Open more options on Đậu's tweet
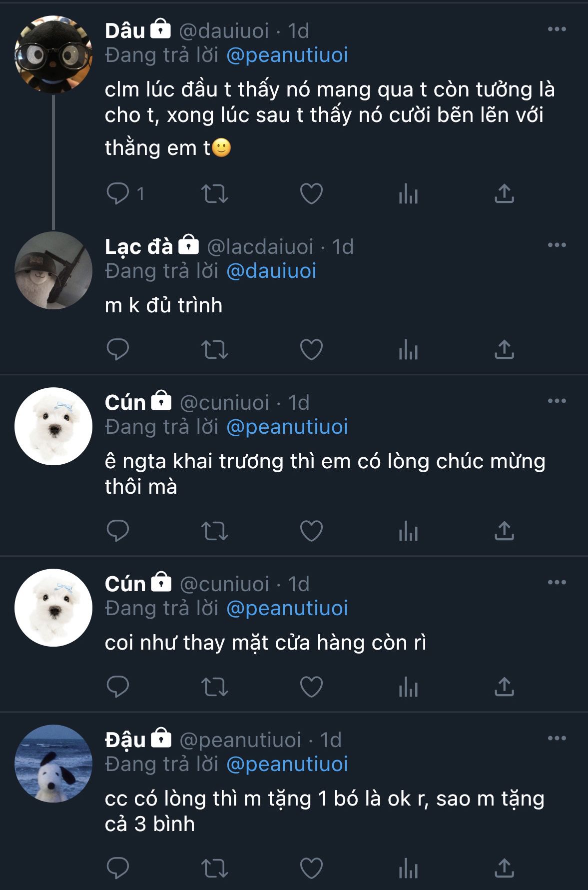 [x=557, y=739]
